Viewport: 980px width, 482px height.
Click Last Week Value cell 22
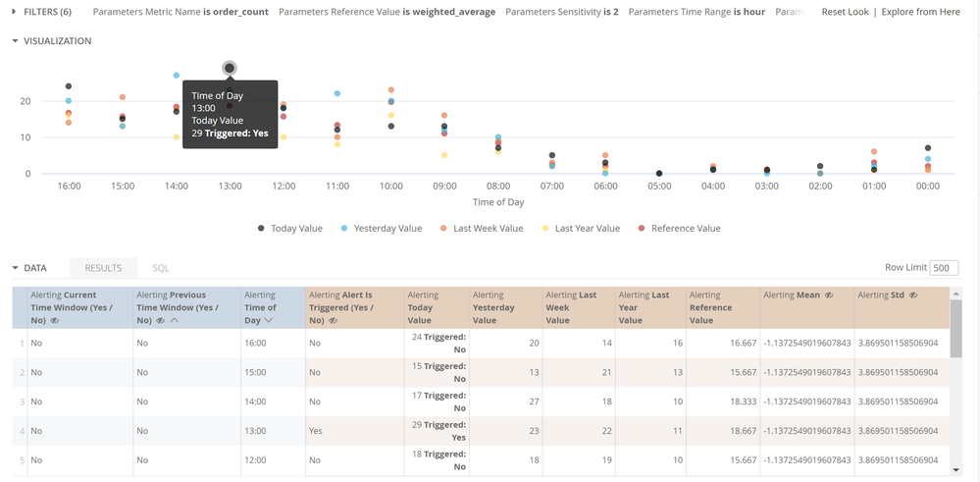579,431
